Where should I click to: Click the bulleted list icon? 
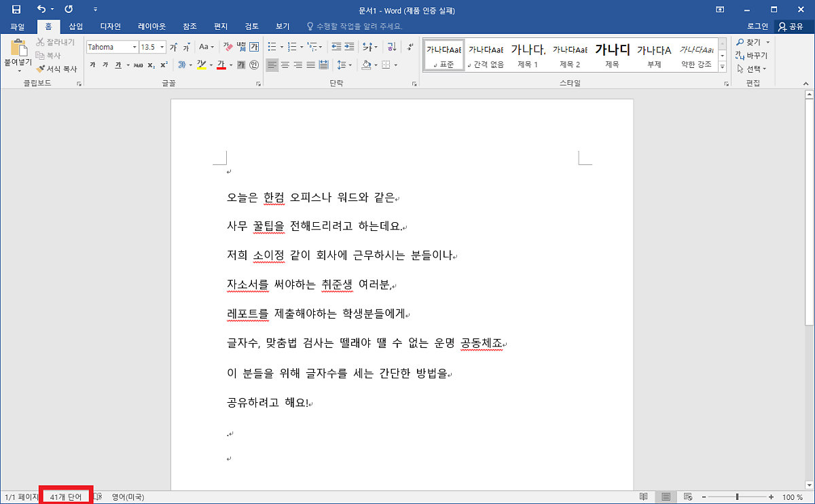click(x=272, y=47)
